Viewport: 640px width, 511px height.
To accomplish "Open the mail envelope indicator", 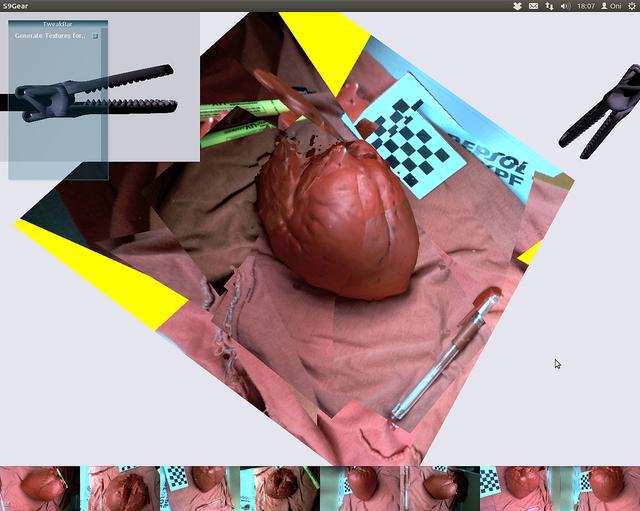I will tap(533, 6).
